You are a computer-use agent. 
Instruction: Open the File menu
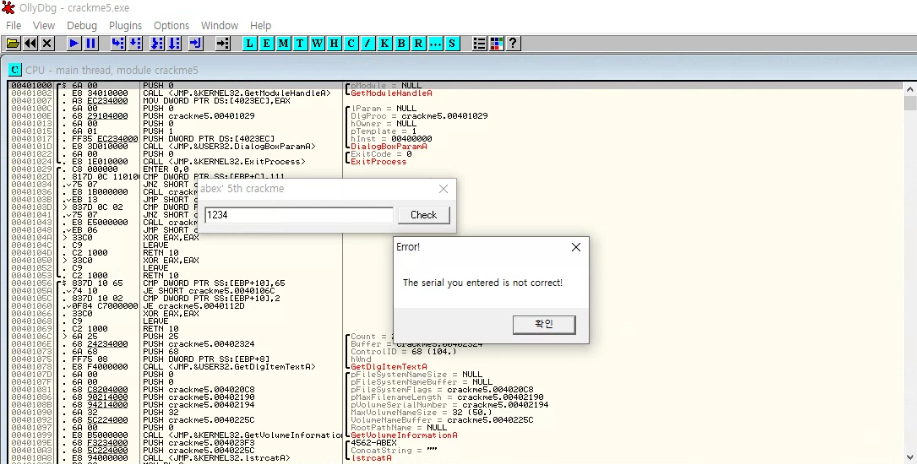[x=13, y=26]
